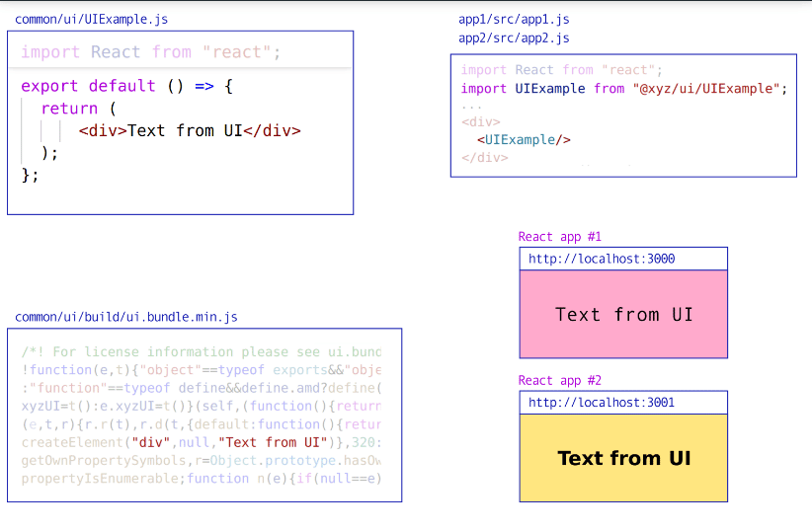Click the <UIExample/> tag in app code
Screen dimensions: 812x531
tap(524, 140)
